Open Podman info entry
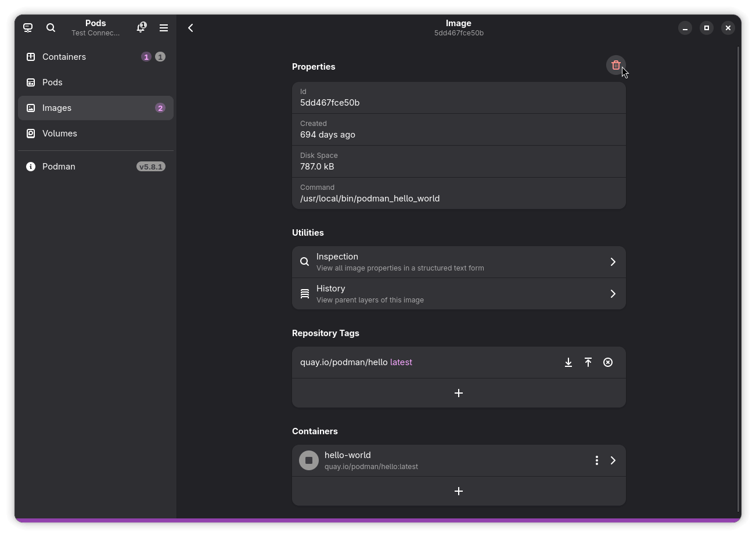 point(59,167)
